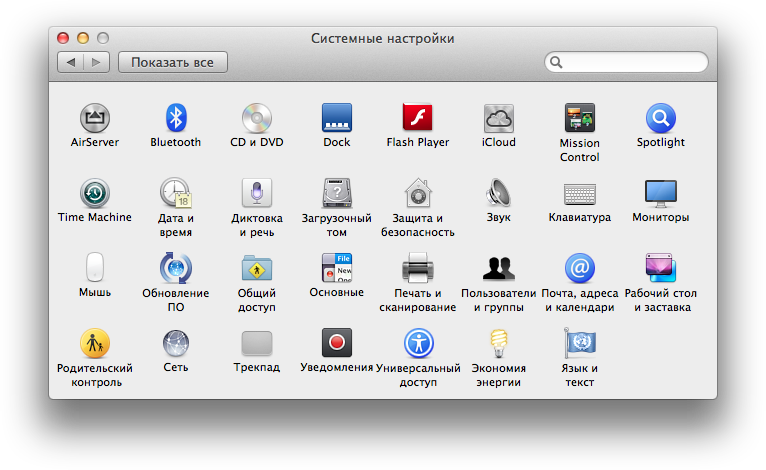Open Пользователи и группы settings

pyautogui.click(x=498, y=268)
